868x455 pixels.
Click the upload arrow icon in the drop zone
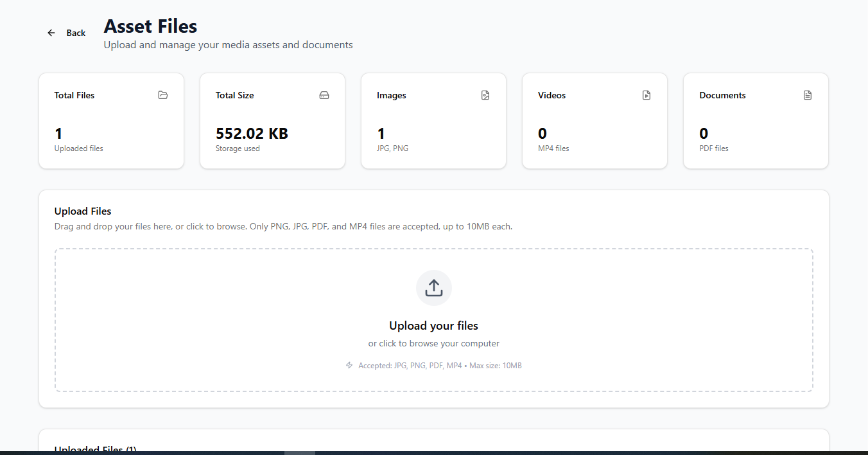pos(433,287)
